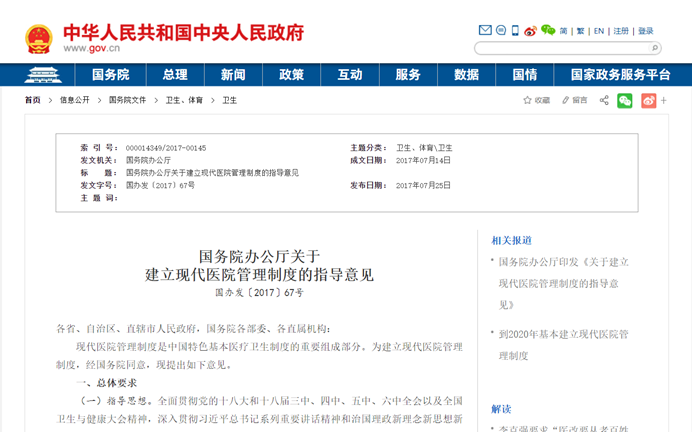
Task: Open the chat bubble icon in header
Action: 500,31
